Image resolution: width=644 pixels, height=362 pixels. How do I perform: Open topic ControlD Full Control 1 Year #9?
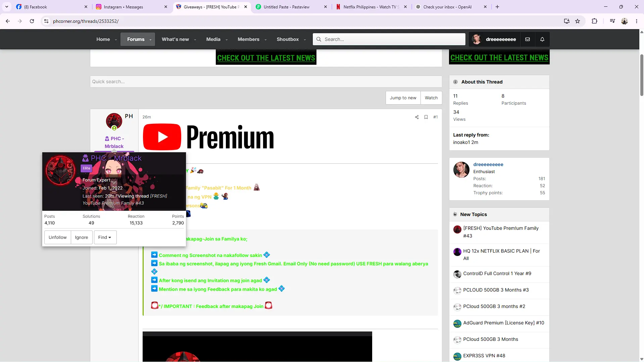click(x=497, y=273)
